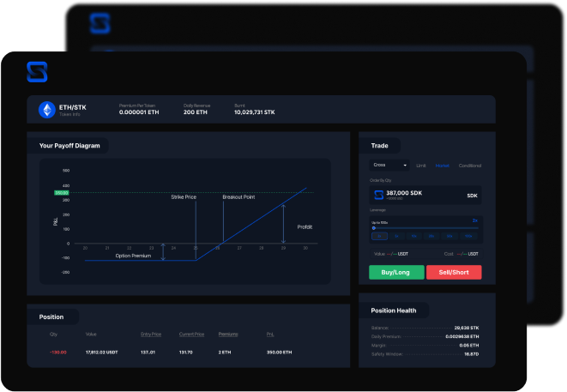Image resolution: width=567 pixels, height=392 pixels.
Task: Select the 100x leverage preset
Action: [468, 235]
